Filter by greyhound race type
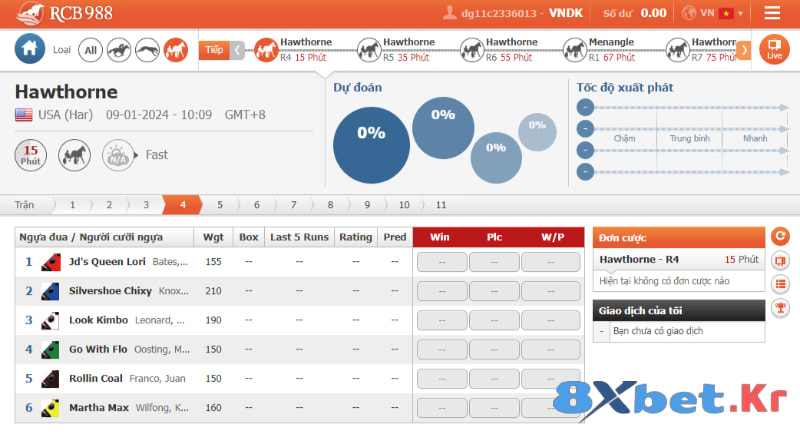 pos(147,49)
